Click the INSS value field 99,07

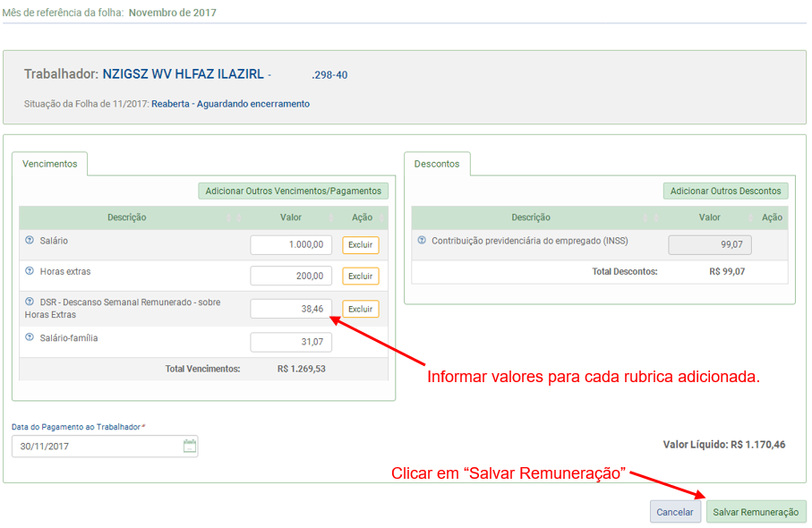[x=709, y=245]
